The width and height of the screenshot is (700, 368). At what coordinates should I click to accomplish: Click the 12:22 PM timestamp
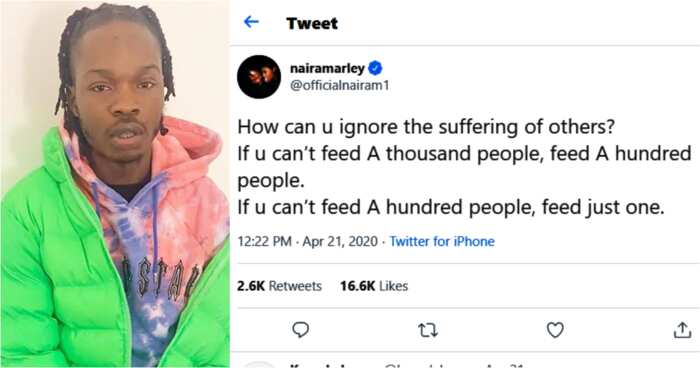tap(264, 242)
